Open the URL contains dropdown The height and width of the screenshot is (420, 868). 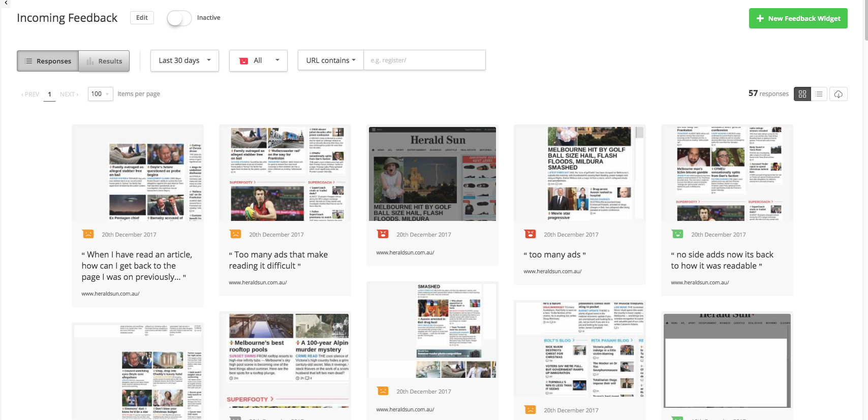click(331, 60)
